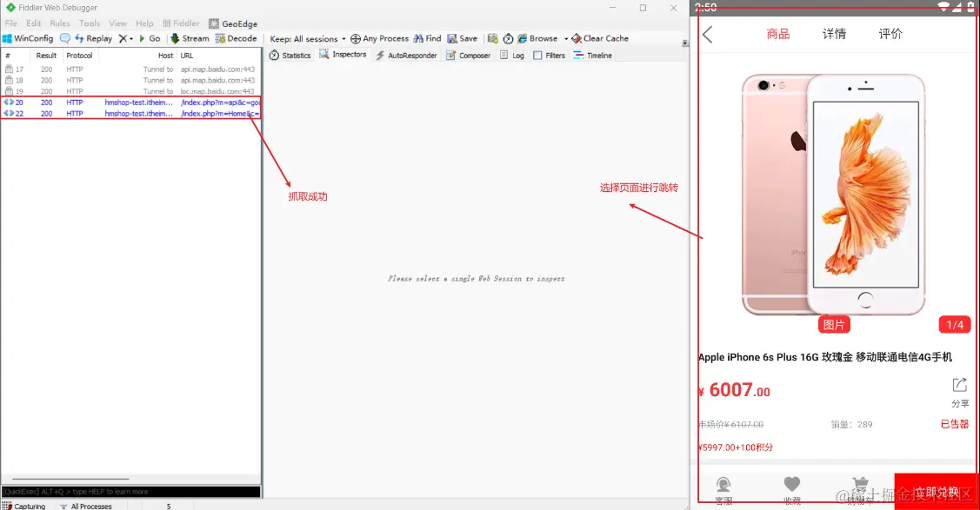The image size is (980, 510).
Task: Open the Edit menu
Action: point(34,23)
